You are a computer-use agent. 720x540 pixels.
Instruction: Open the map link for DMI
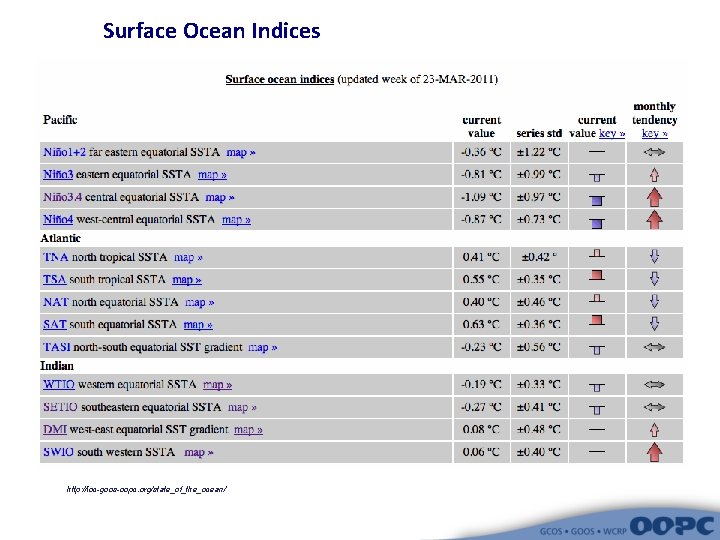[x=248, y=429]
